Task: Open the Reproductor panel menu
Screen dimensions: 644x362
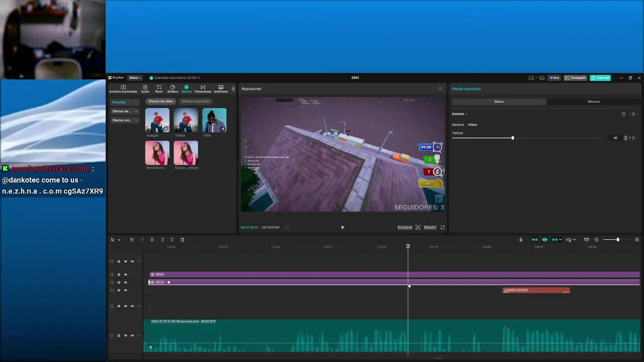Action: (440, 89)
